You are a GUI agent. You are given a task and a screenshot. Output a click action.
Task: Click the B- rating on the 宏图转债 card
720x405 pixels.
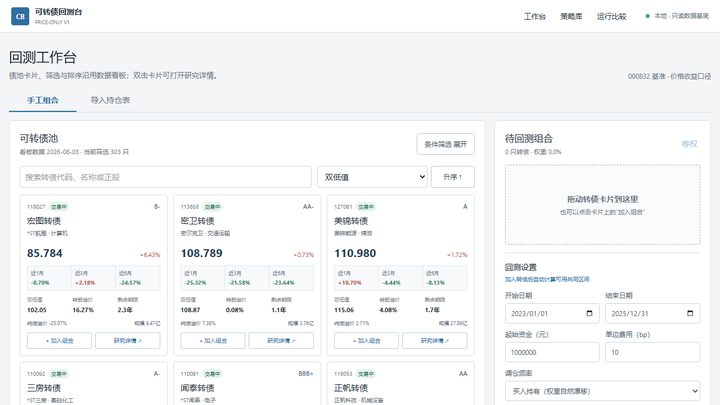157,207
